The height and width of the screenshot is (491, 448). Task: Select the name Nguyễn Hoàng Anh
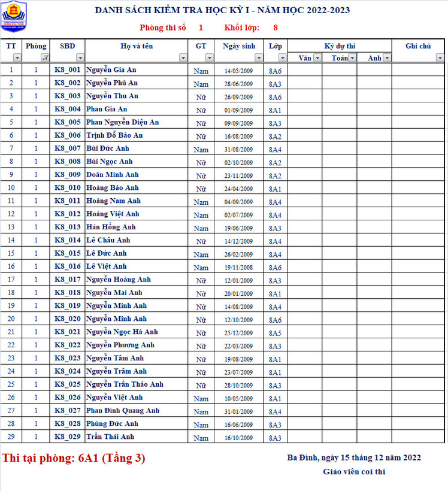119,280
